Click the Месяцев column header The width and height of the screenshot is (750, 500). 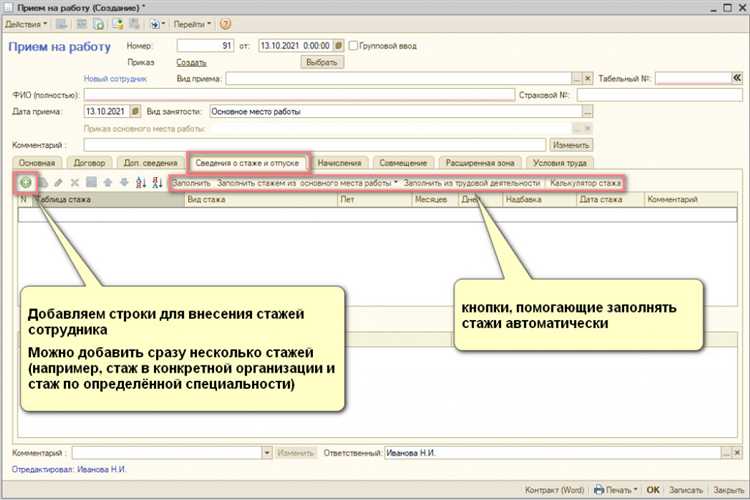coord(435,200)
